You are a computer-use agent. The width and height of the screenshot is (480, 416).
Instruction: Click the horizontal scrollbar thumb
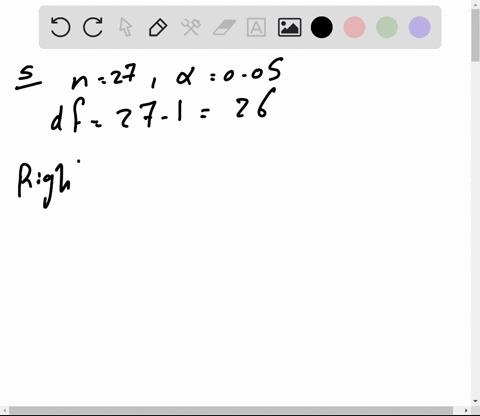point(231,410)
